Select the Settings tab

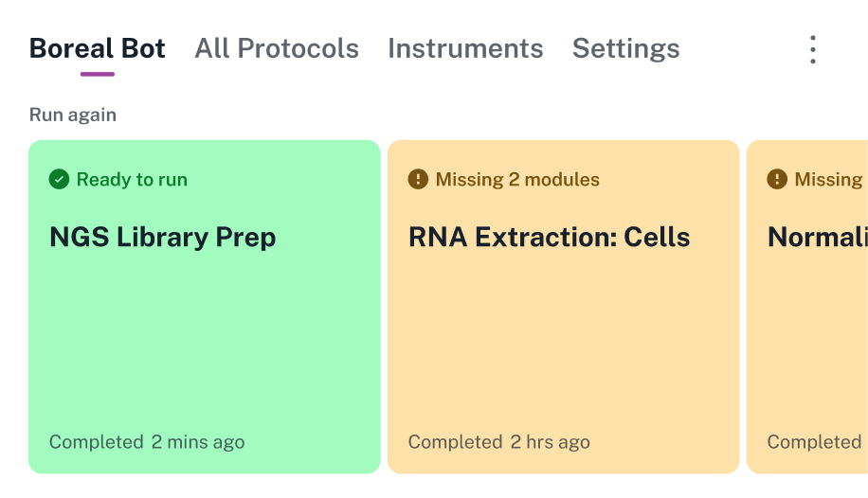point(625,49)
